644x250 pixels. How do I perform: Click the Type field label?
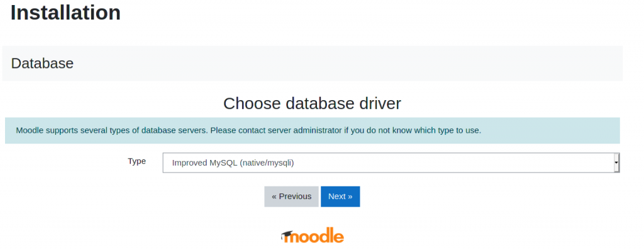(136, 161)
